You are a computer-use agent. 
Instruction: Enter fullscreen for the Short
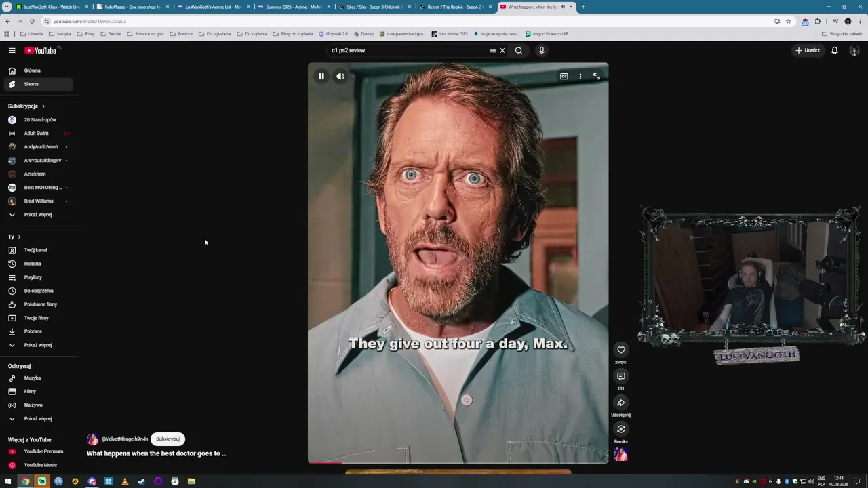coord(597,77)
